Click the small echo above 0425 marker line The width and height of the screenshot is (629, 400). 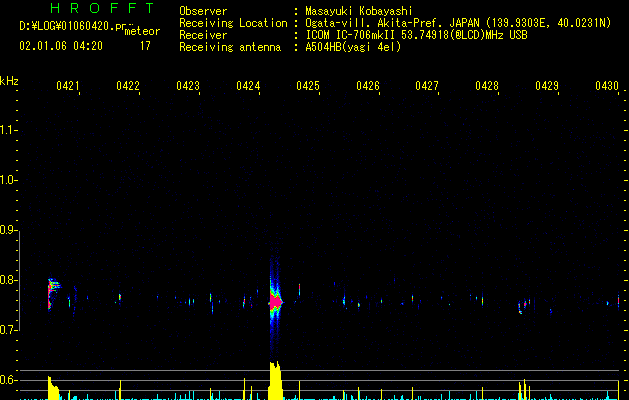coord(299,288)
